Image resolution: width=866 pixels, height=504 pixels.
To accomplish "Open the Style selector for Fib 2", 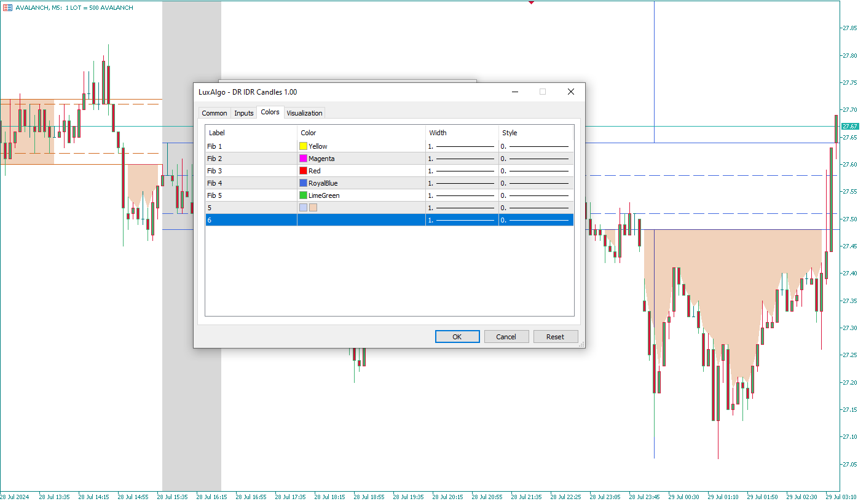I will pos(535,159).
